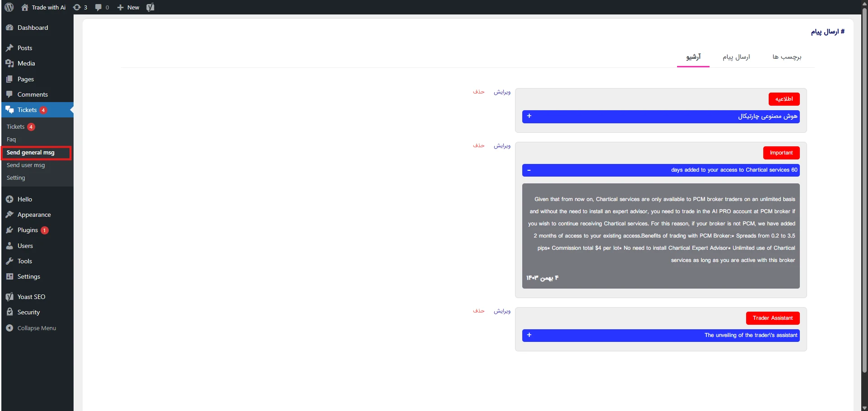
Task: Click New in the admin bar
Action: click(x=128, y=7)
